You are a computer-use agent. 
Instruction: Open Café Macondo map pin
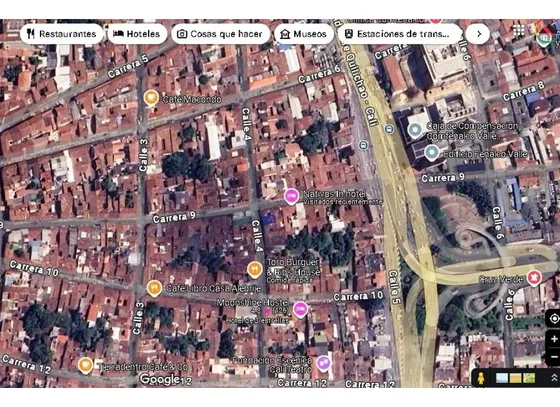click(151, 98)
